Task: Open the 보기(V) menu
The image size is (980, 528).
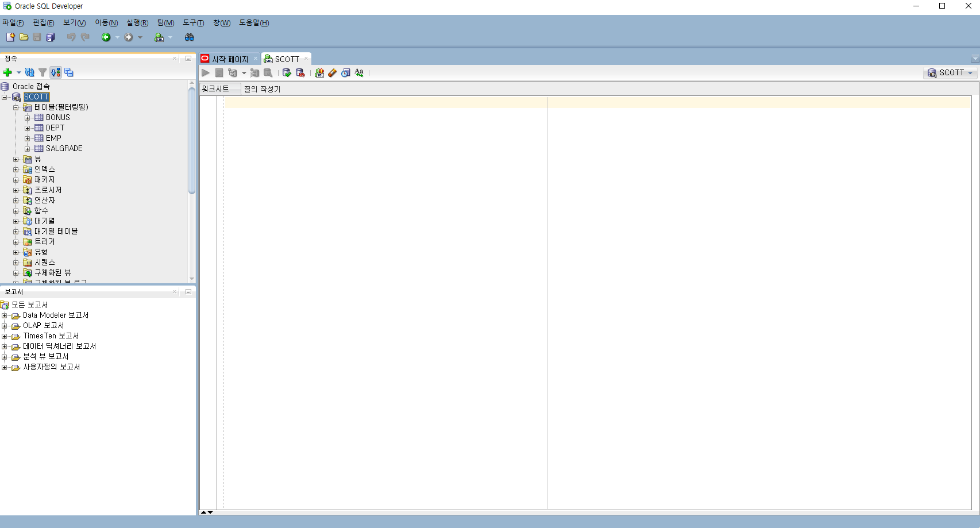Action: click(x=75, y=23)
